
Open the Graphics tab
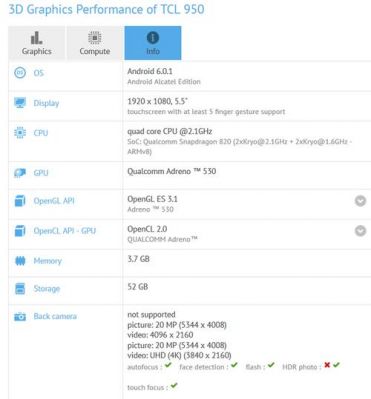point(37,43)
